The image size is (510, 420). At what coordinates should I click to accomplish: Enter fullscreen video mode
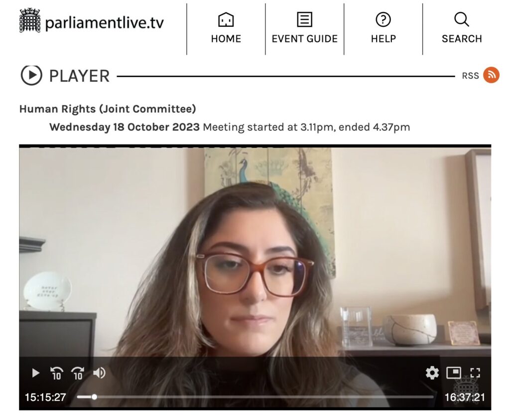[475, 373]
